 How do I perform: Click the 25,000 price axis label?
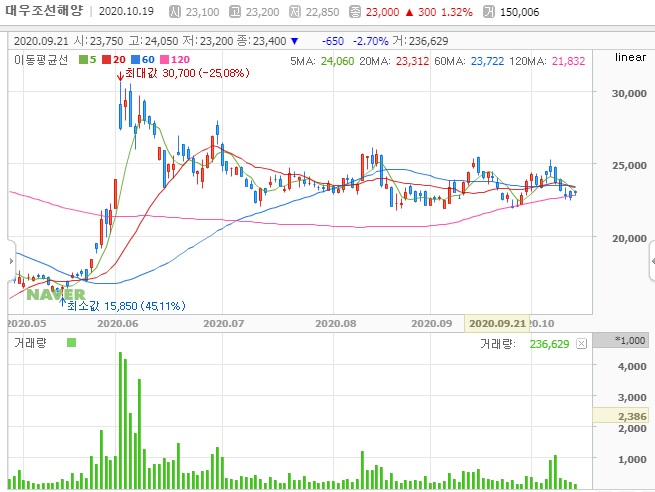click(629, 165)
